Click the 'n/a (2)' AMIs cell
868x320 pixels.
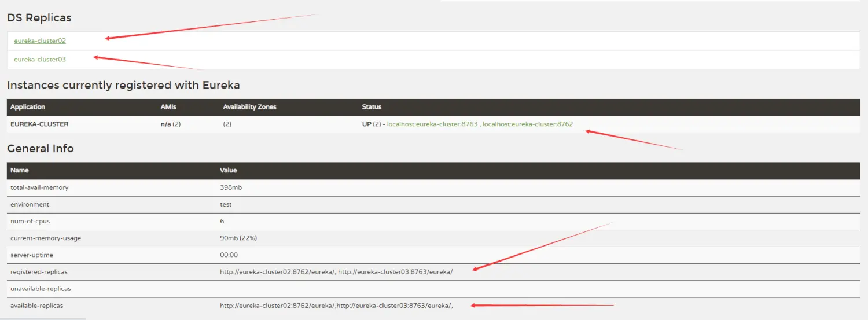click(171, 124)
